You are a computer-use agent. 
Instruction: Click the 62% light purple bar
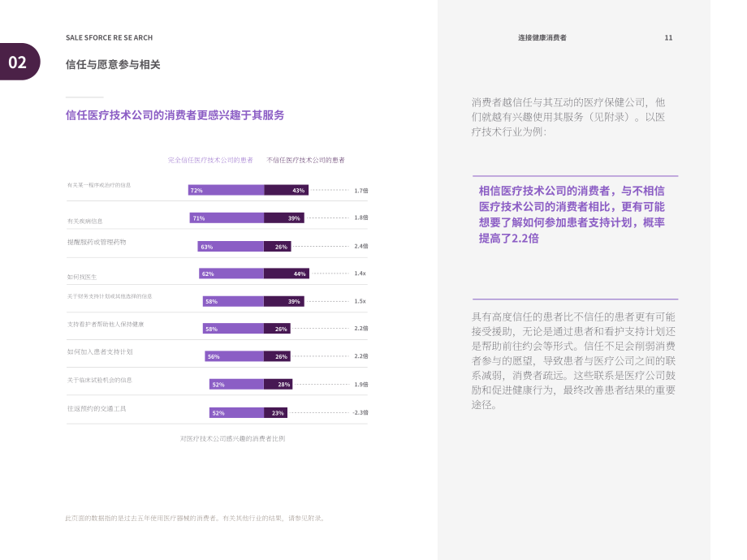(231, 274)
